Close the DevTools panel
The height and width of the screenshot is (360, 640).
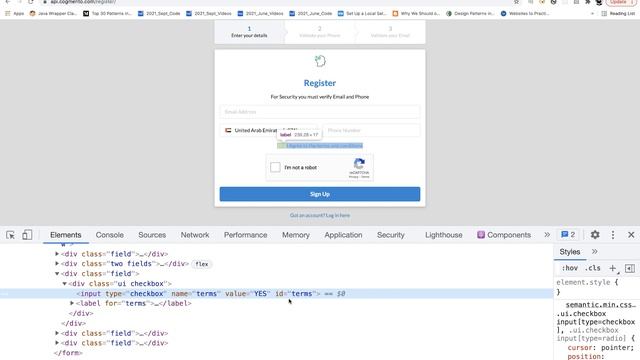(631, 235)
